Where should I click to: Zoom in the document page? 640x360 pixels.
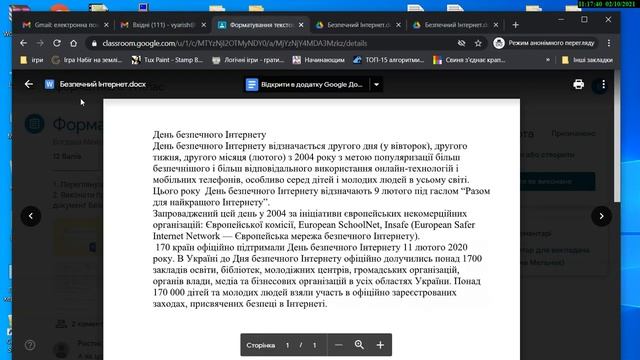380,345
